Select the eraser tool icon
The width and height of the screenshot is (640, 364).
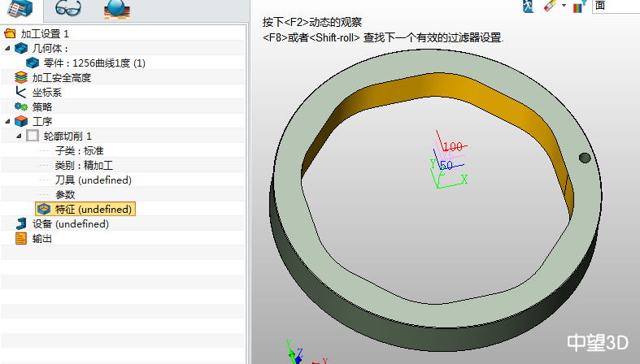tap(548, 6)
